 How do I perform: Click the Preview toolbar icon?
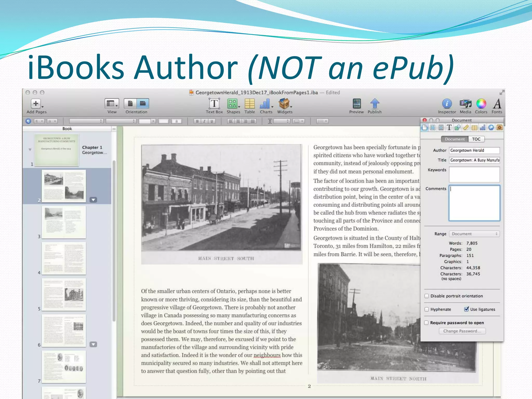tap(357, 104)
